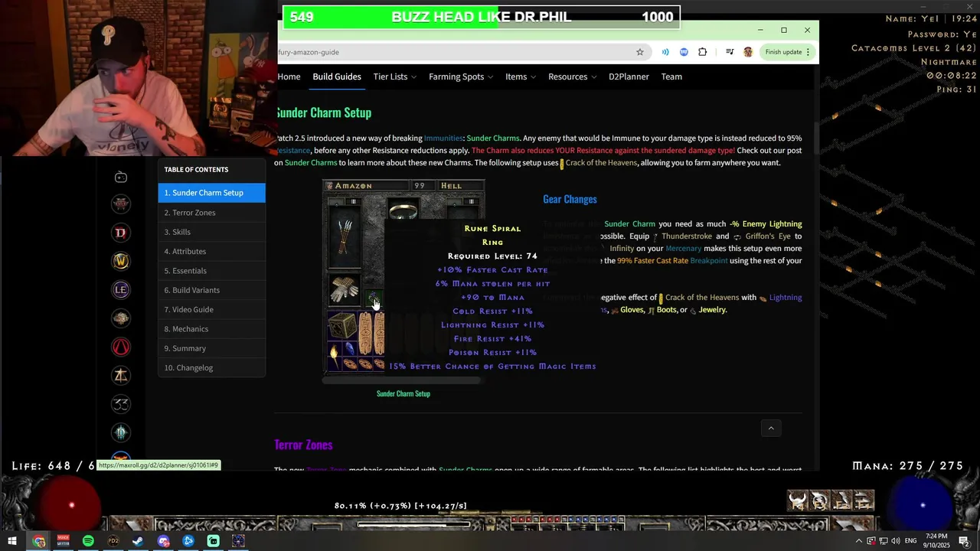The image size is (980, 551).
Task: Jump to '6. Build Variants' section
Action: (x=212, y=290)
